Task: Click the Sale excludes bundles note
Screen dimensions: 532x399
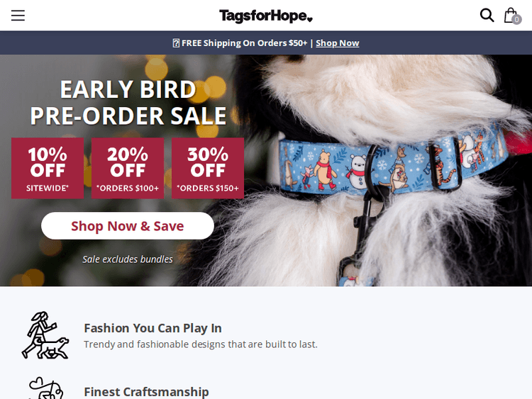Action: click(128, 259)
